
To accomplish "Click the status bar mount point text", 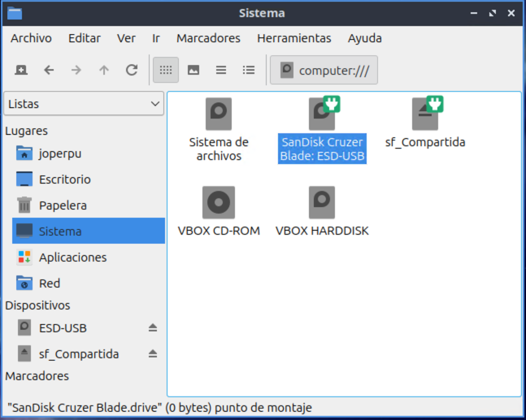I will pyautogui.click(x=160, y=407).
